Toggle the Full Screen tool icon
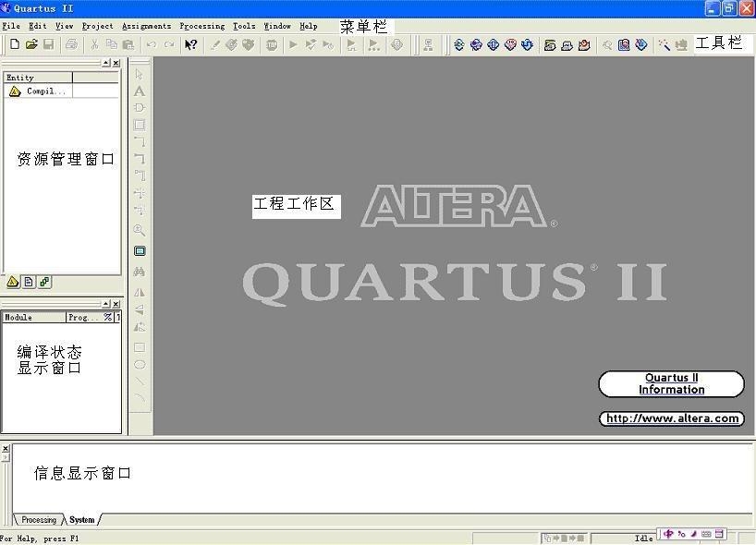Viewport: 756px width, 545px height. click(140, 250)
